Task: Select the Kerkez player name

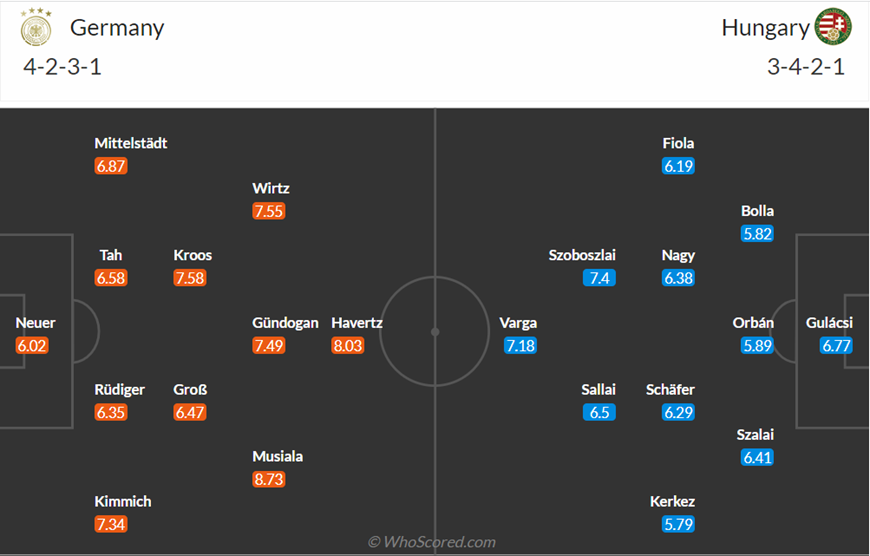Action: click(x=672, y=501)
